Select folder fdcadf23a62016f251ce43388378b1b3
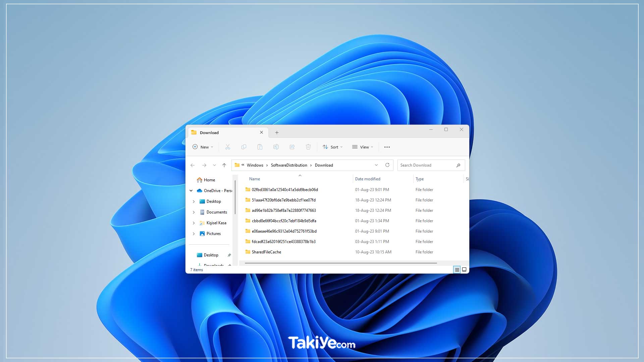Viewport: 644px width, 362px height. [284, 242]
